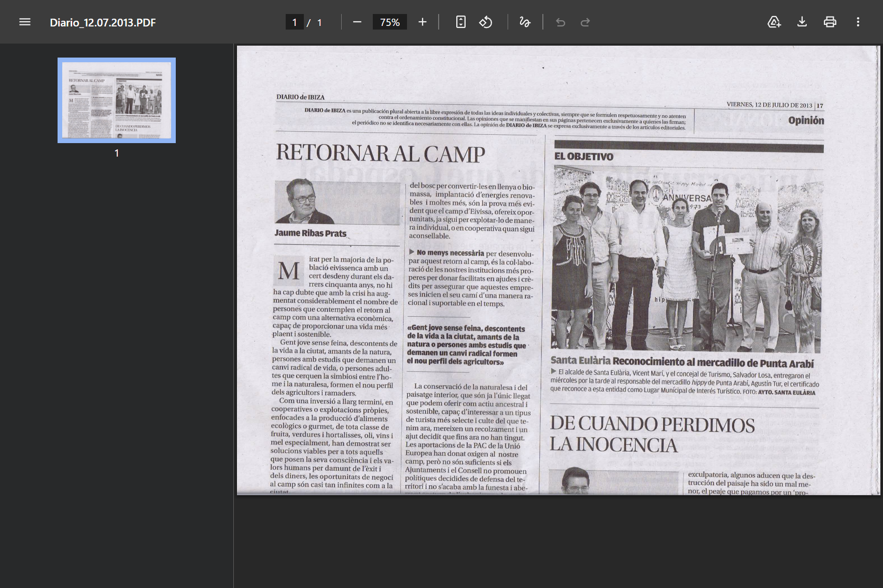Click the zoom in plus button
The image size is (883, 588).
[423, 22]
